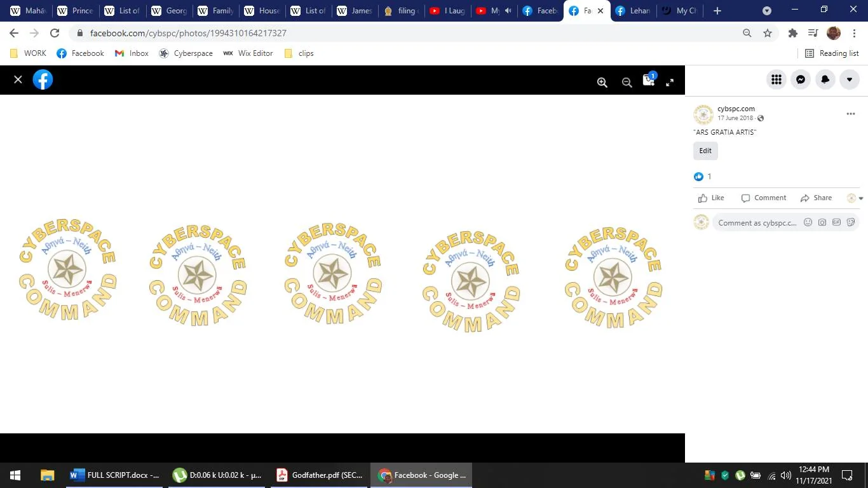Open Chrome's three-dot menu

click(x=854, y=33)
